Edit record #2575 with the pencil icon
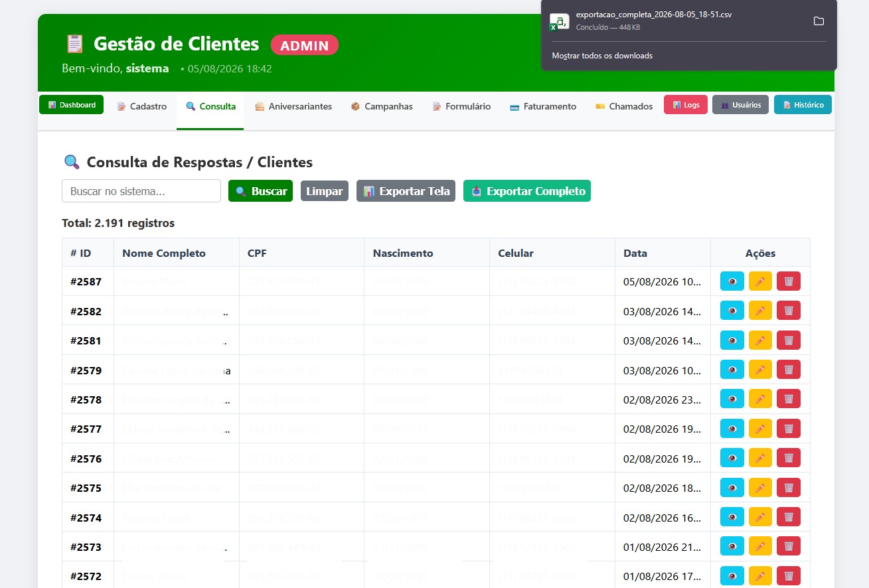The height and width of the screenshot is (588, 869). [760, 488]
